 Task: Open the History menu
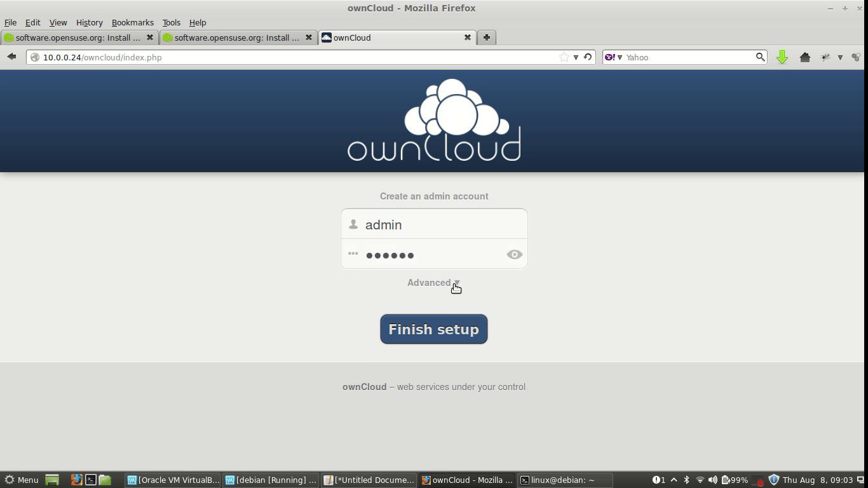click(89, 22)
